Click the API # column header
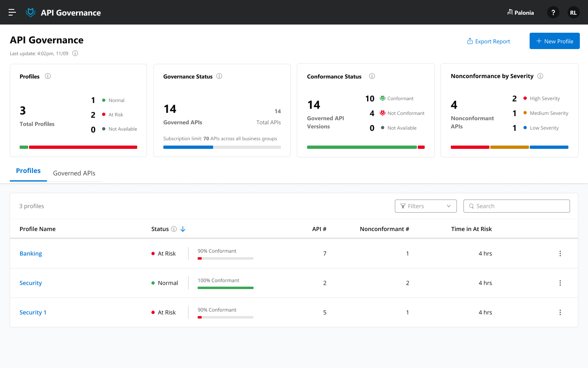This screenshot has width=588, height=368. pos(319,229)
